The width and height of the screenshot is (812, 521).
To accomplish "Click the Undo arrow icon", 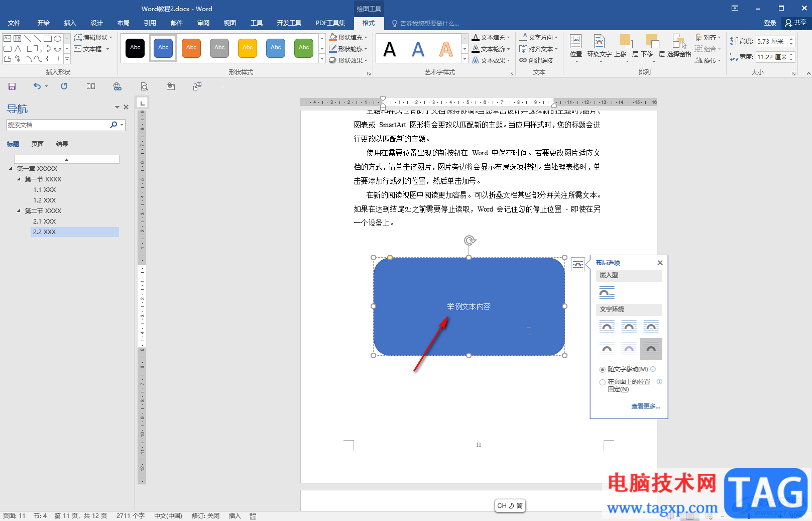I will pos(37,86).
